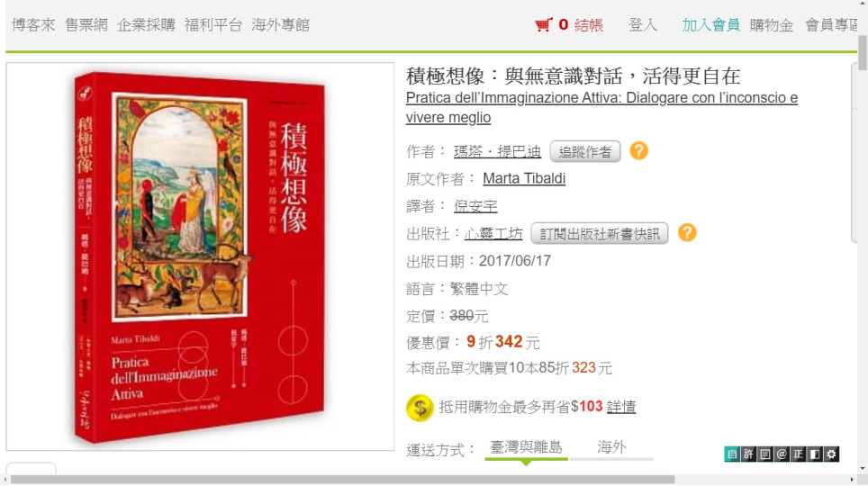Open the 售票網 menu item
Viewport: 868px width, 486px height.
86,25
